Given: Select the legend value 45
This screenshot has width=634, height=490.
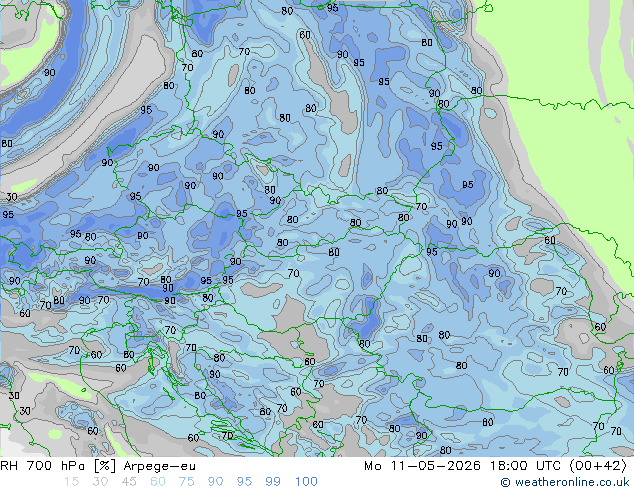Looking at the screenshot, I should [x=129, y=482].
